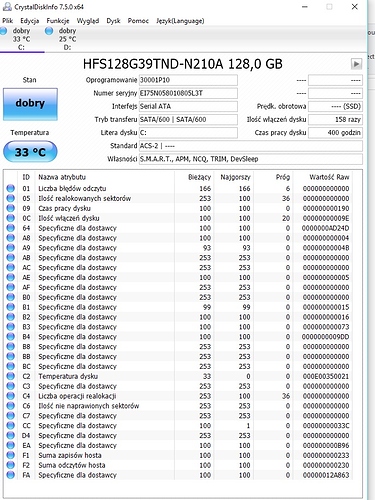Click status icon for attribute C2
This screenshot has width=375, height=500.
(x=11, y=376)
